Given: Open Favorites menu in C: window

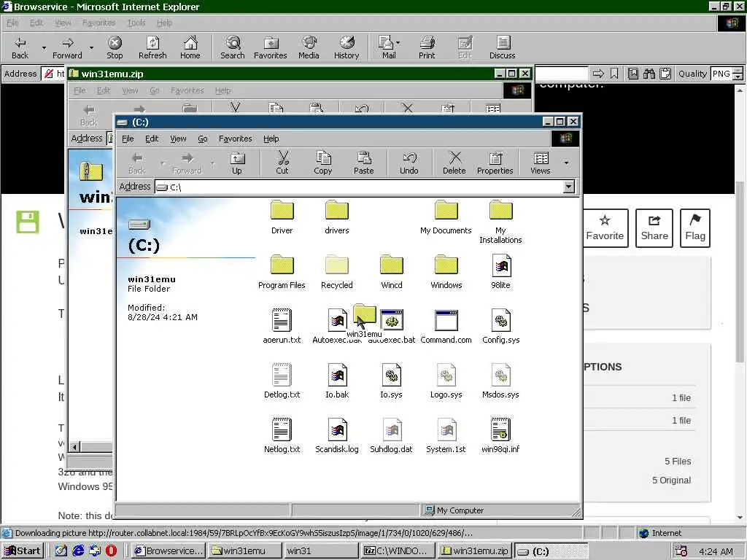Looking at the screenshot, I should pos(236,139).
